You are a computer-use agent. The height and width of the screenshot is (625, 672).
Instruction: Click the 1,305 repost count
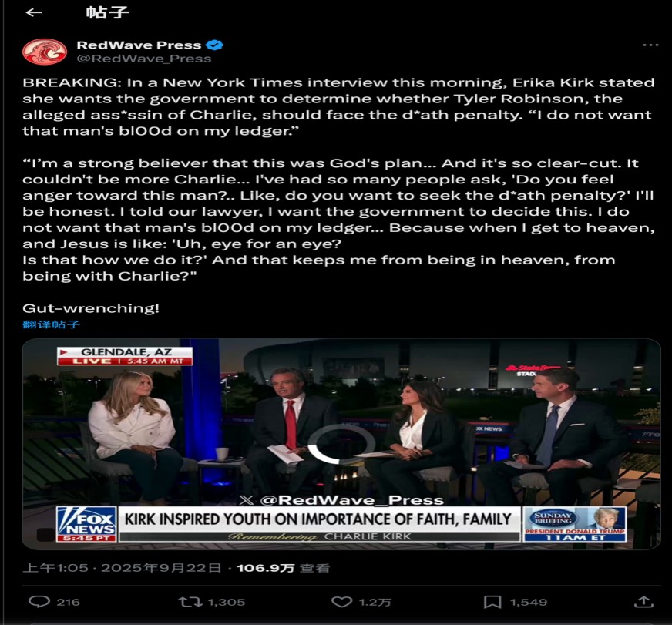click(227, 603)
